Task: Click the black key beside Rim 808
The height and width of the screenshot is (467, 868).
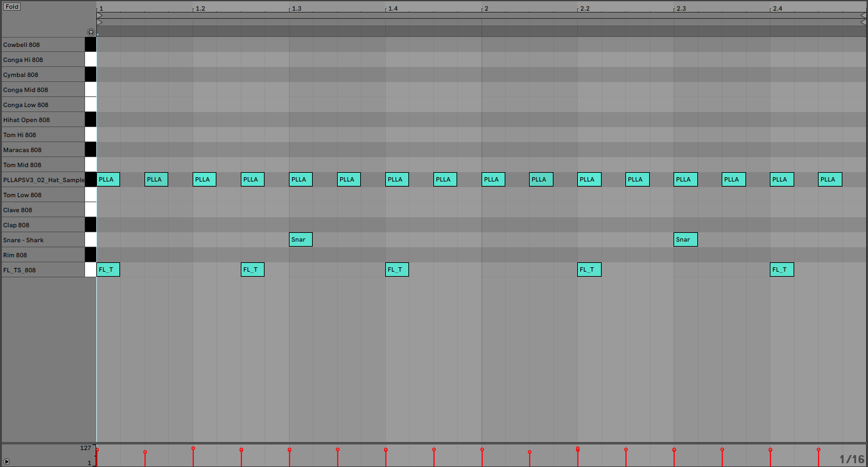Action: point(91,255)
